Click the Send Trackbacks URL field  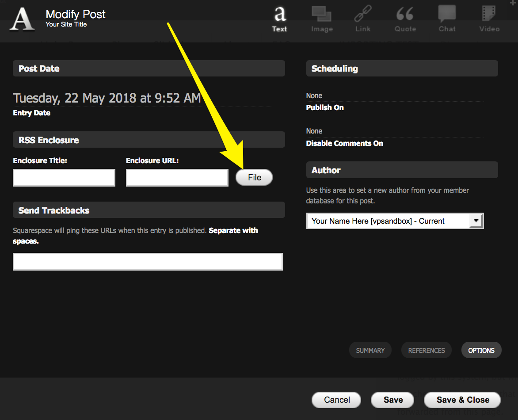point(148,262)
